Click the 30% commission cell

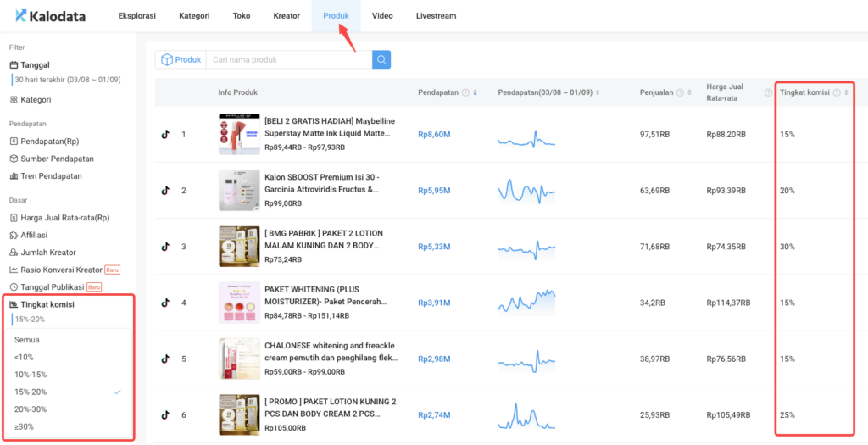click(x=787, y=247)
